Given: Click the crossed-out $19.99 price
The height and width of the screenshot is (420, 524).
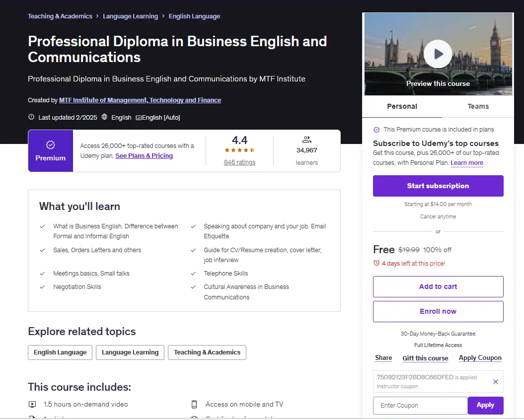Looking at the screenshot, I should click(x=409, y=250).
